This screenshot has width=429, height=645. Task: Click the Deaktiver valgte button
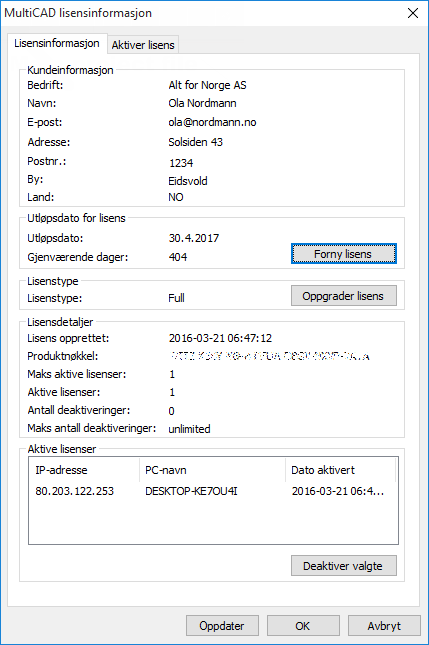click(344, 566)
